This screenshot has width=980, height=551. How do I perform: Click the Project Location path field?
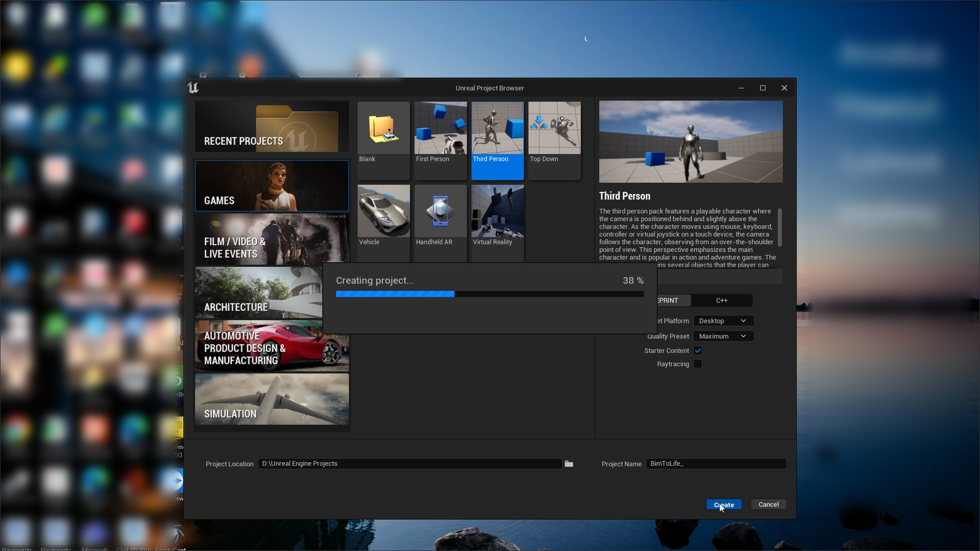point(409,464)
